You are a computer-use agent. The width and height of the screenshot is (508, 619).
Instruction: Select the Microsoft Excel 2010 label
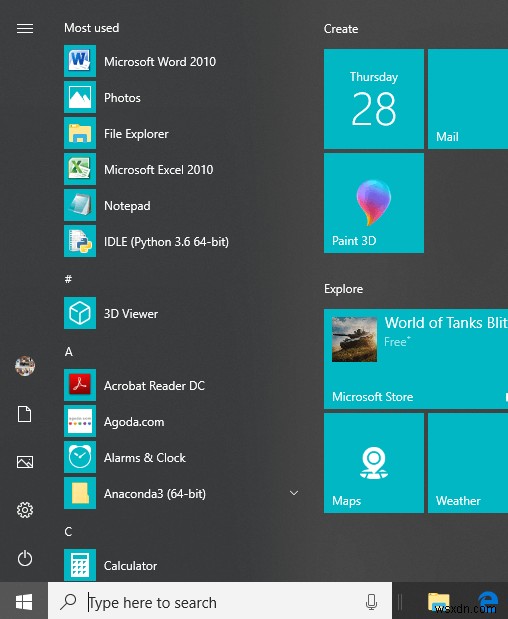click(158, 170)
